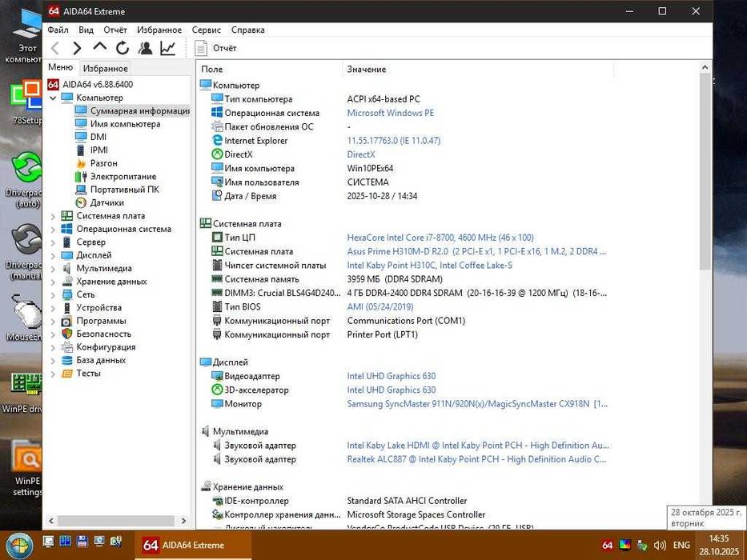Open the Вид menu

(x=86, y=30)
